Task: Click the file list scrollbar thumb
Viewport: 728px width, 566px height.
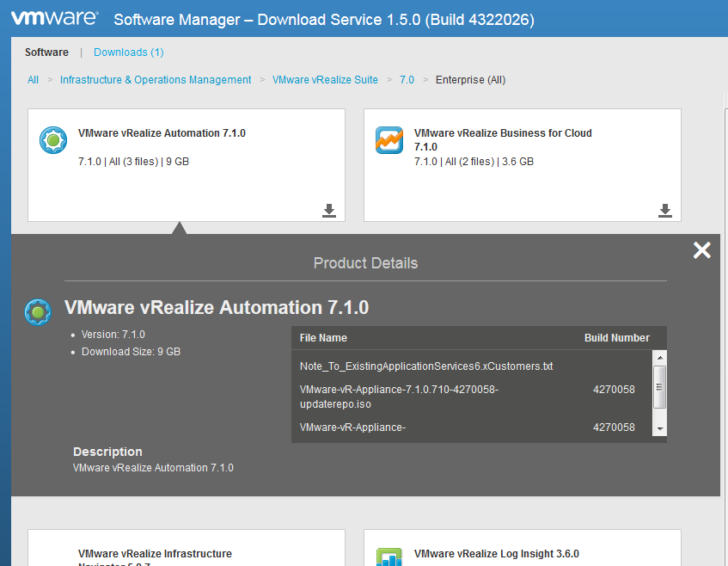Action: 659,387
